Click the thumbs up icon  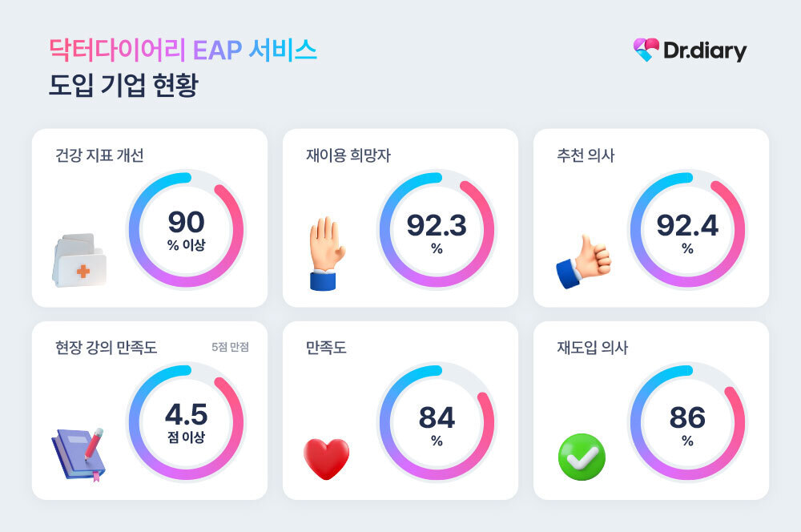pos(582,261)
